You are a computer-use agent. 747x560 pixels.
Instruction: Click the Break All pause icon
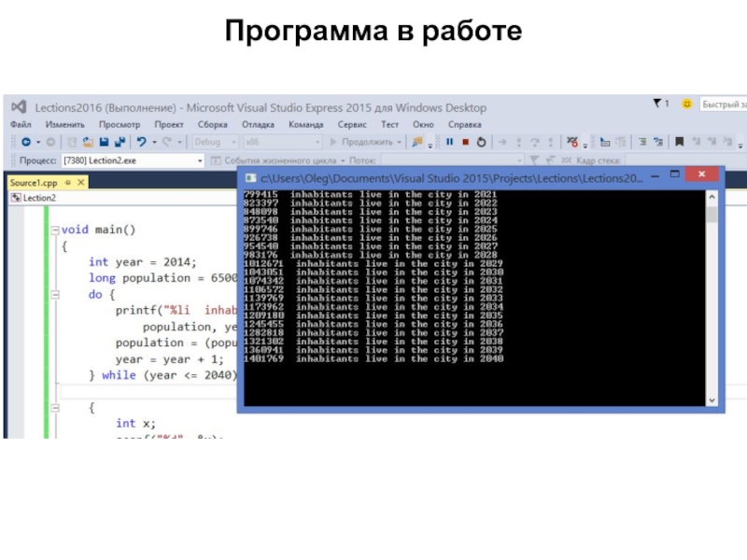click(x=449, y=142)
